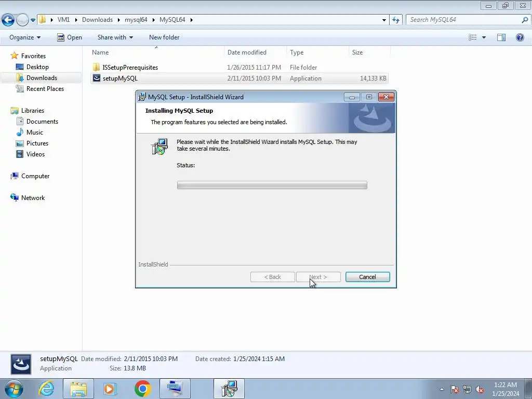
Task: Open Desktop in the navigation pane
Action: pyautogui.click(x=37, y=67)
